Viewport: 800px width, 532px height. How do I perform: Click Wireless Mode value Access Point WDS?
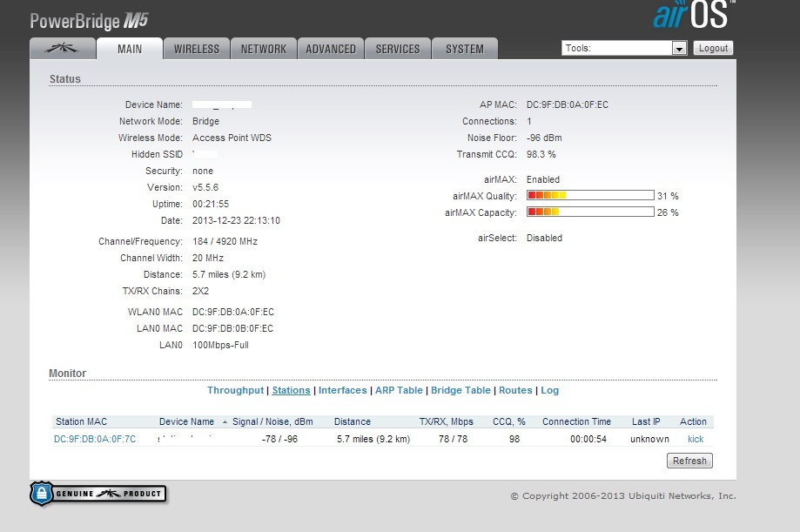click(232, 138)
